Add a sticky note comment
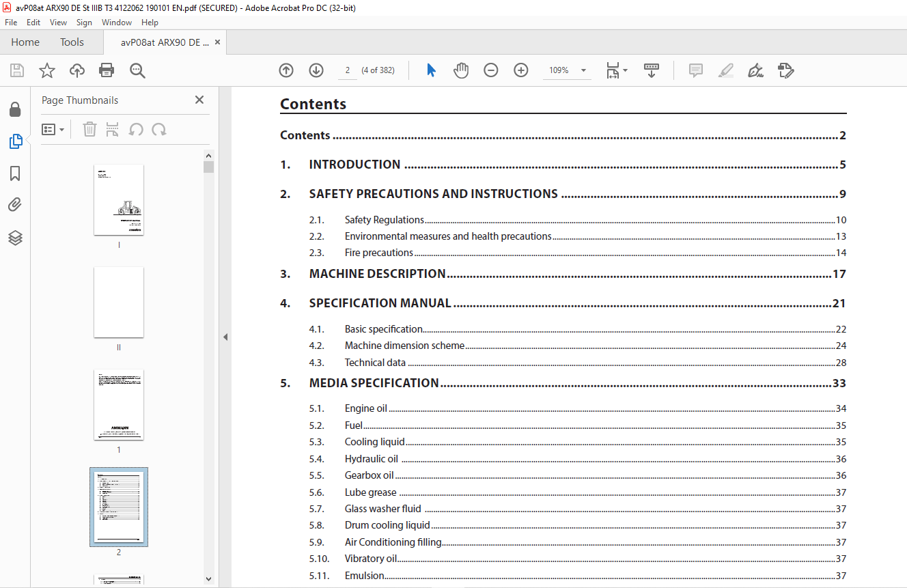 696,70
